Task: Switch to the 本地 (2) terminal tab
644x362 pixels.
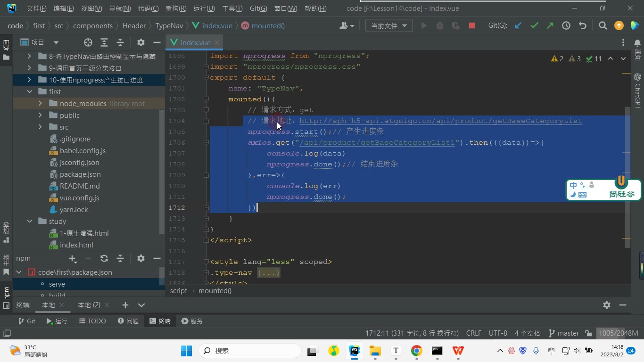Action: coord(89,305)
